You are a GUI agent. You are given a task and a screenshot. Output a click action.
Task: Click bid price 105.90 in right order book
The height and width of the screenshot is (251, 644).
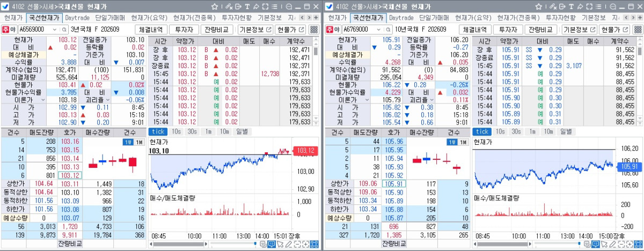click(393, 192)
